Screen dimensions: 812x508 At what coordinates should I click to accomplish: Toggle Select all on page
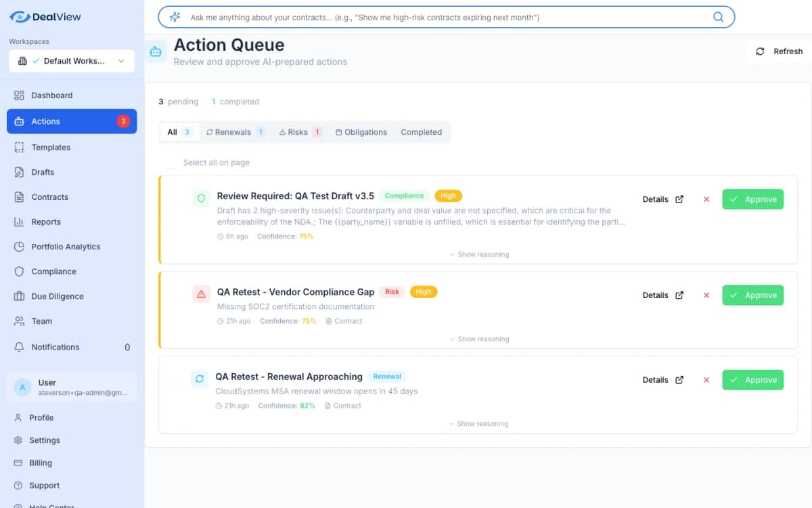(x=171, y=163)
